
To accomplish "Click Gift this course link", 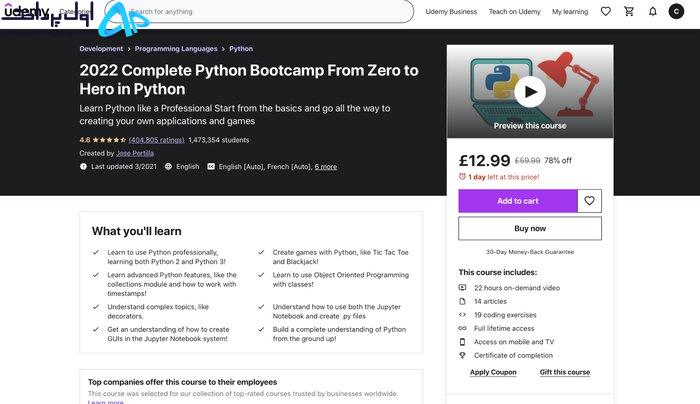I will coord(565,372).
